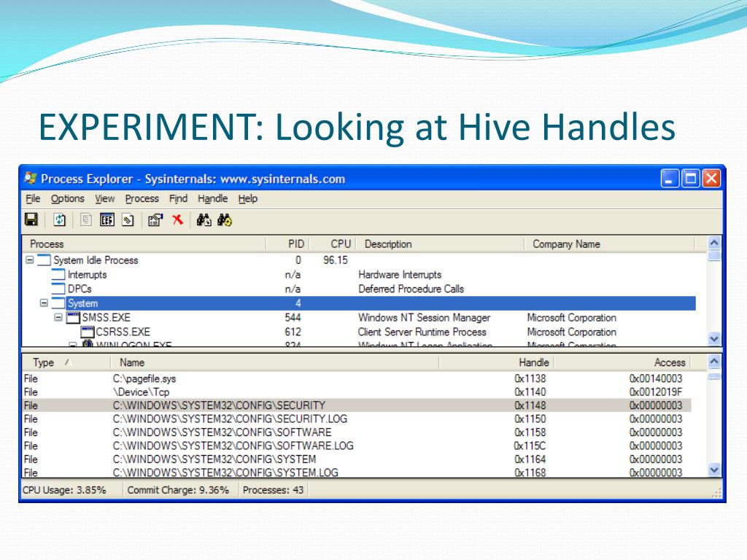Click the System Idle Process row icon

click(44, 260)
